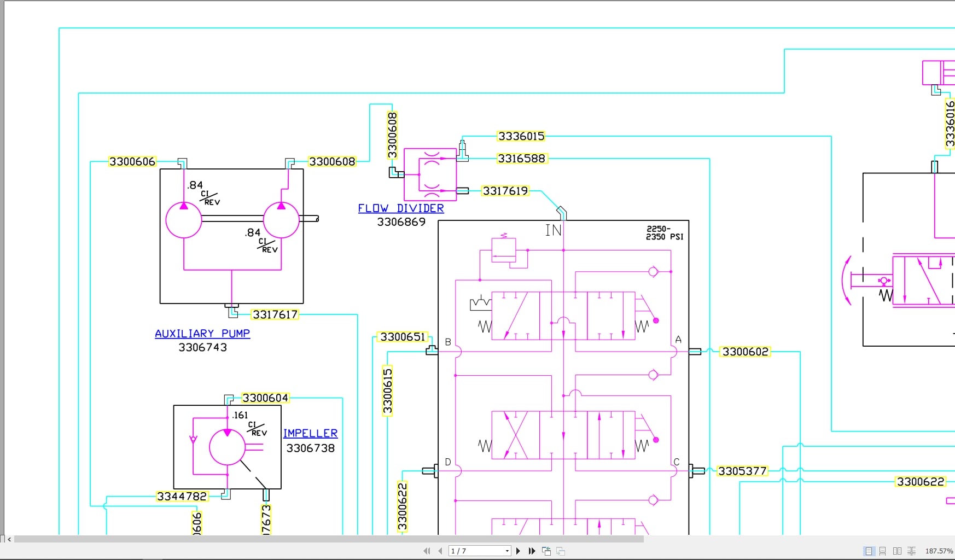Click the previous page arrow
Image resolution: width=955 pixels, height=560 pixels.
(440, 551)
